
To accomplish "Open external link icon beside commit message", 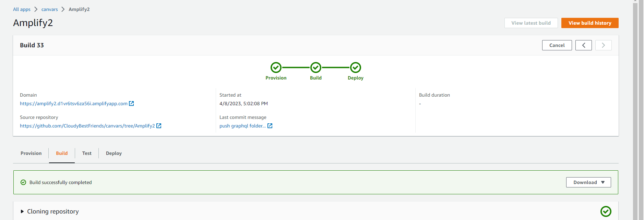I will (x=270, y=126).
